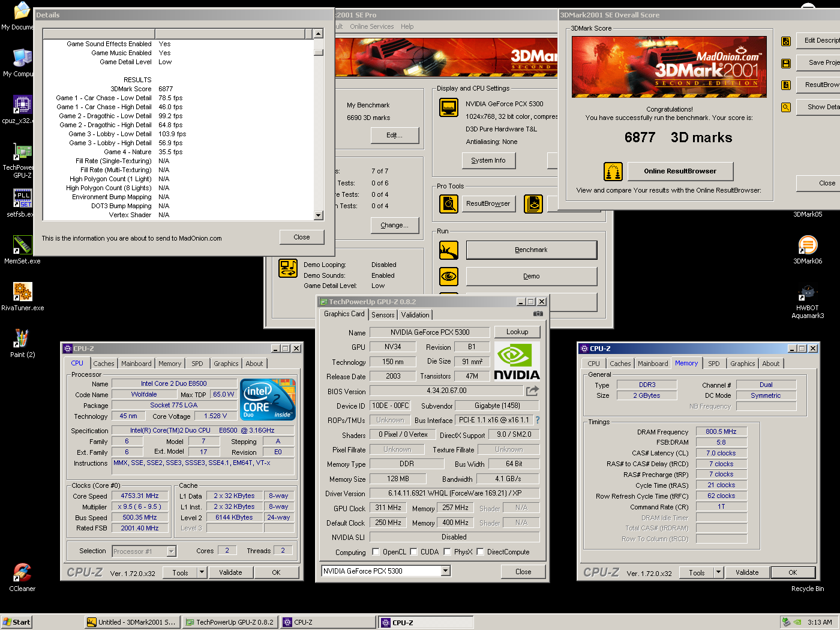Click the Demo eye icon in 3DMark

[x=449, y=277]
